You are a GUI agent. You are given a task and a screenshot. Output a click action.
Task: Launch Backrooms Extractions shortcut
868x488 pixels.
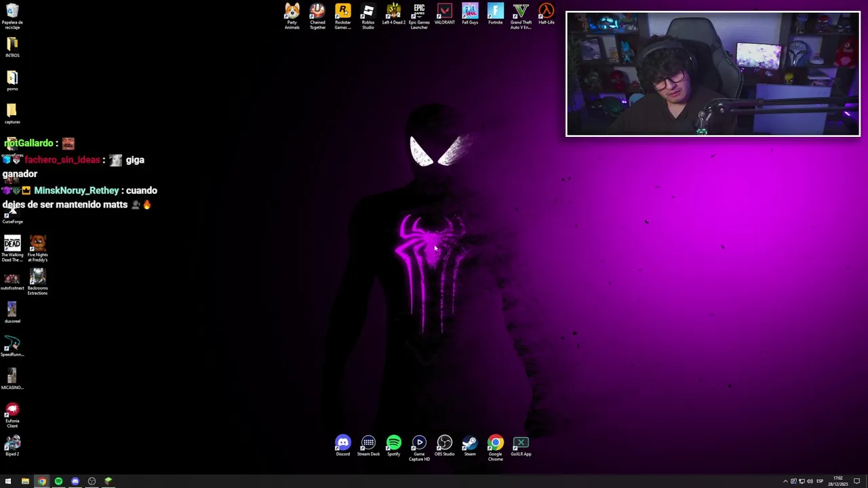click(38, 282)
